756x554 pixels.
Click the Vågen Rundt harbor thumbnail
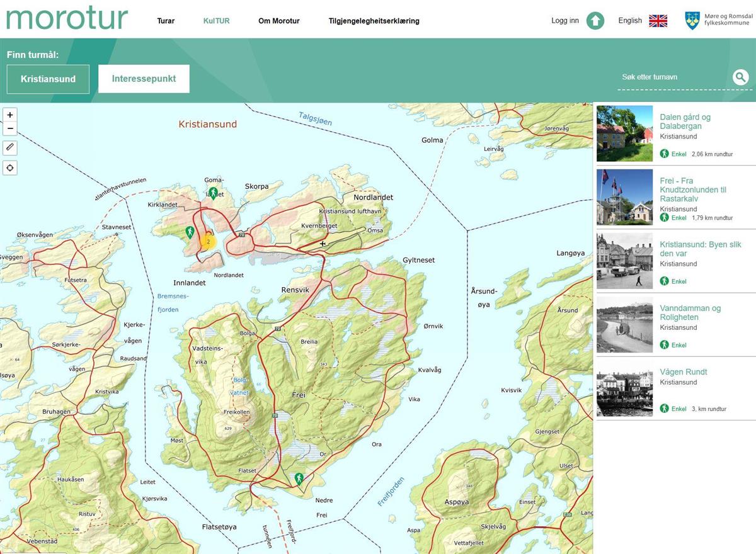click(625, 388)
